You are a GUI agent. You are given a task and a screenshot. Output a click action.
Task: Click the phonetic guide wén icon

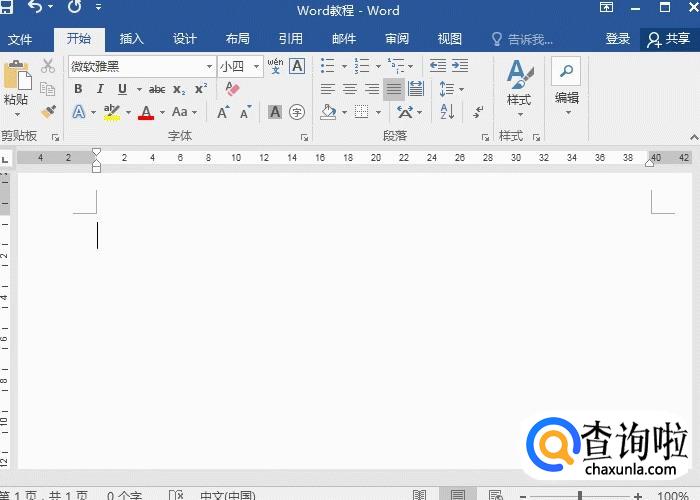275,66
